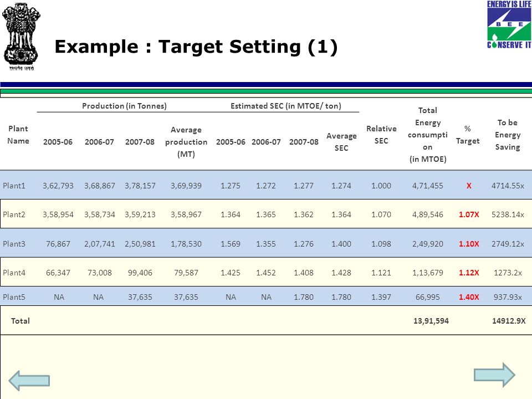Click the next slide right arrow
532x399 pixels.
coord(495,375)
